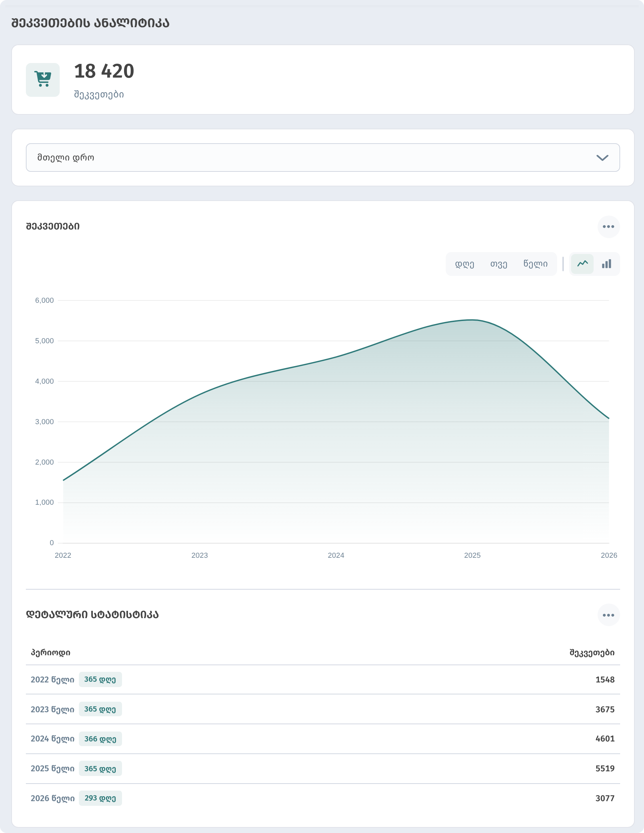644x833 pixels.
Task: Click the 293 დღე badge
Action: [x=100, y=798]
